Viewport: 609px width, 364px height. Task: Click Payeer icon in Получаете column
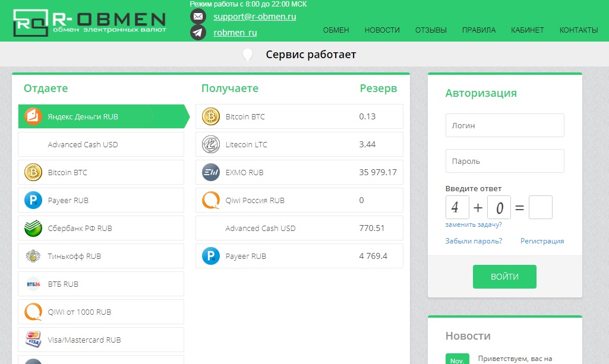[x=211, y=256]
